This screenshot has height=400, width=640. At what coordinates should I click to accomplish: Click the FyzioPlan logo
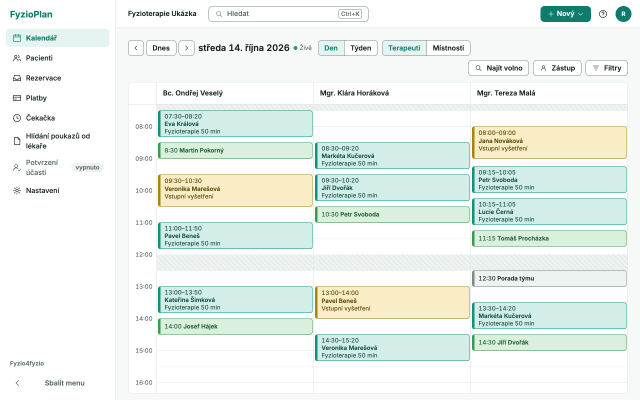pos(31,14)
